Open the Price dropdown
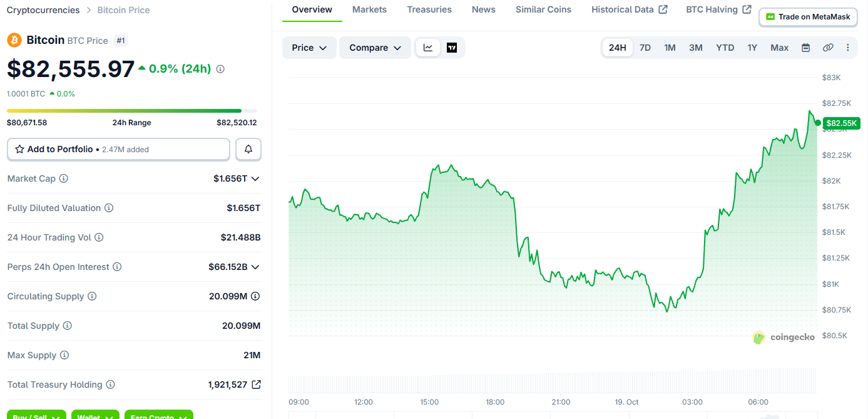868x419 pixels. pyautogui.click(x=309, y=48)
